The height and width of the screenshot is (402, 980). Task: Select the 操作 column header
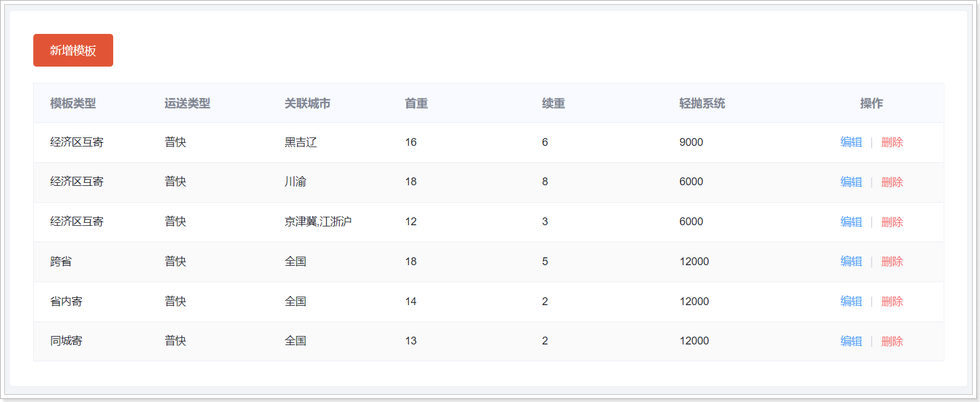872,104
